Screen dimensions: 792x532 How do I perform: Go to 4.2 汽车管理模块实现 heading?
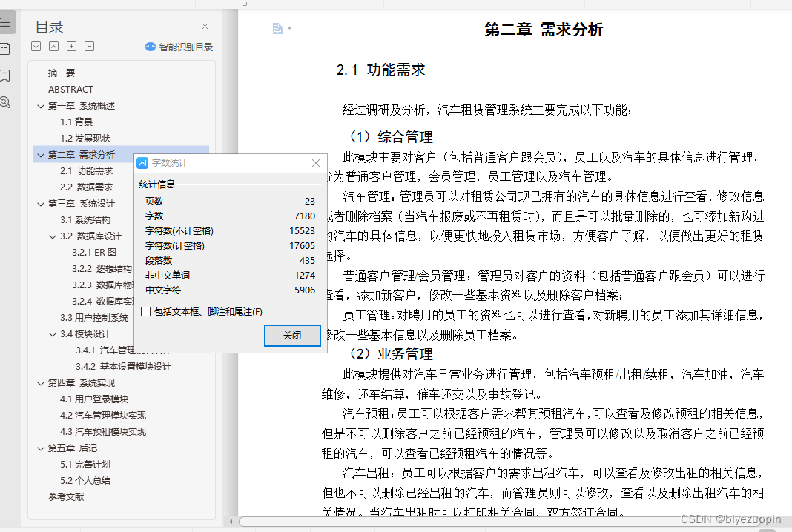[x=103, y=416]
